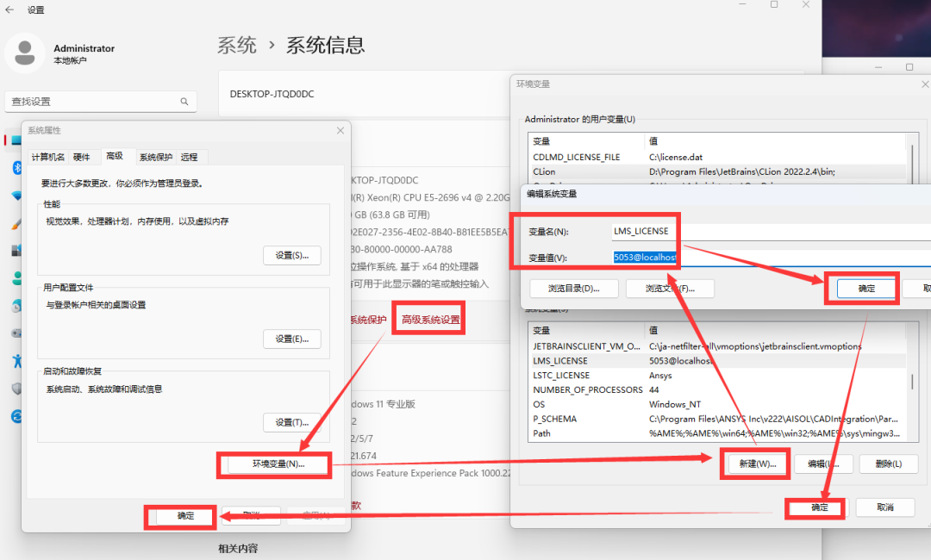Switch to the 系统保护 tab

click(x=155, y=157)
